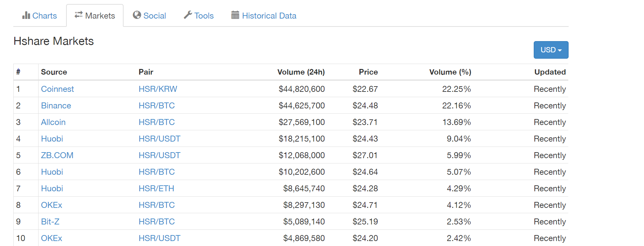Viewport: 644px width, 246px height.
Task: Click the $12,068,000 volume cell
Action: [302, 155]
